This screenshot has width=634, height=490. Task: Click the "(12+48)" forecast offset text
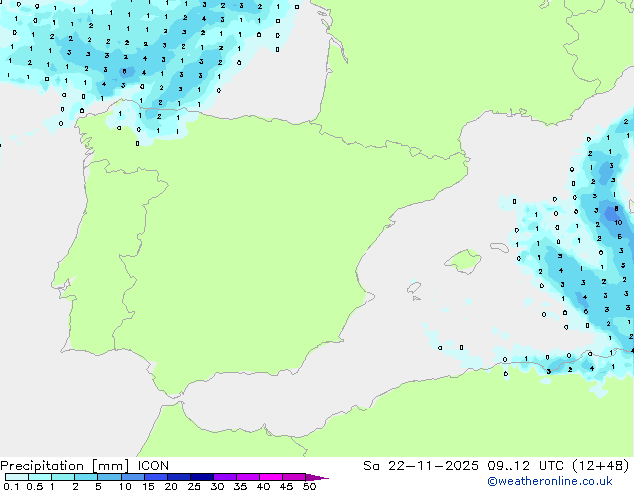tap(600, 466)
